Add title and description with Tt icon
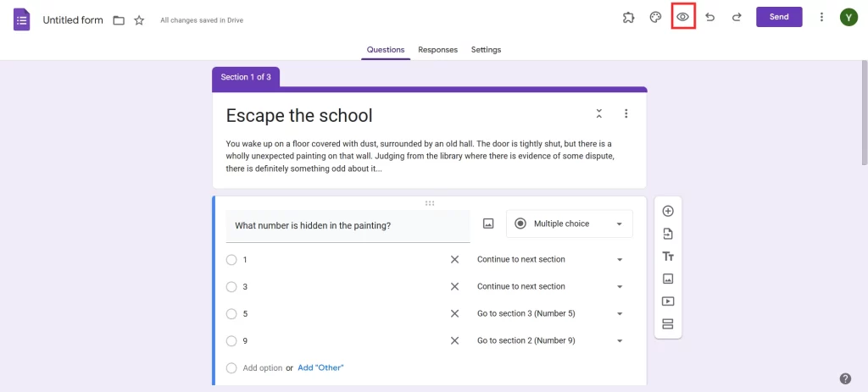This screenshot has height=392, width=868. [x=668, y=257]
